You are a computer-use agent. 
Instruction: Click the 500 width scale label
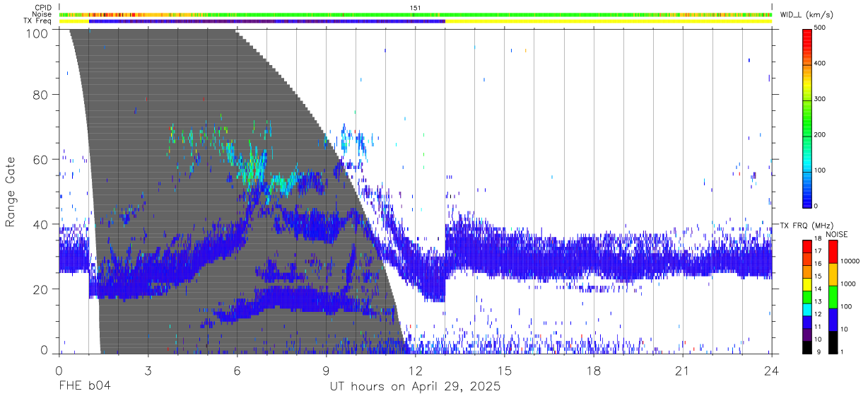tap(820, 28)
